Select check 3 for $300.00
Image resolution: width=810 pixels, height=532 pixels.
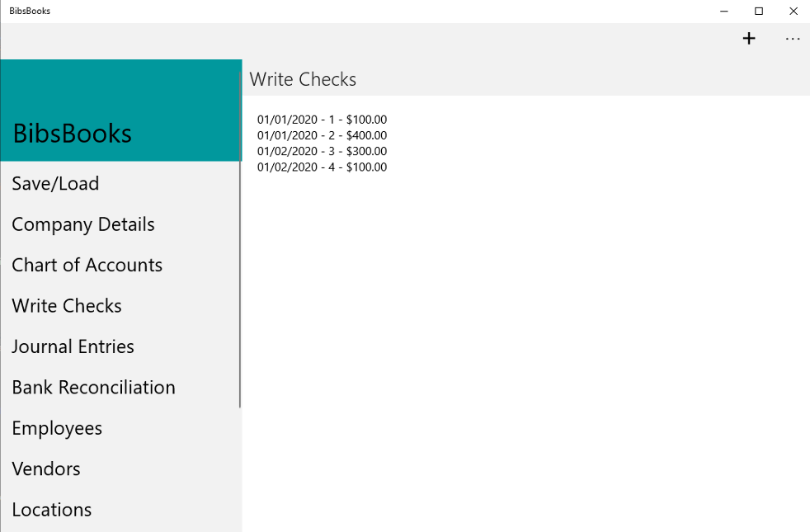tap(322, 151)
